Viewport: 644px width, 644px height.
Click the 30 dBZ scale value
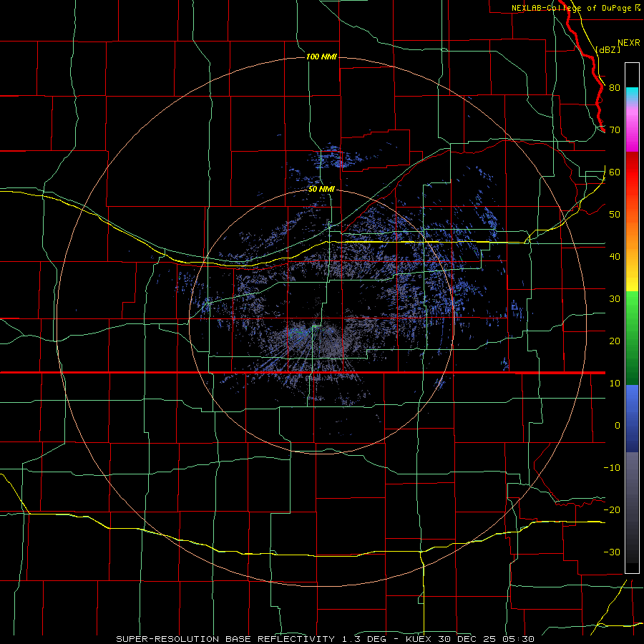click(615, 299)
